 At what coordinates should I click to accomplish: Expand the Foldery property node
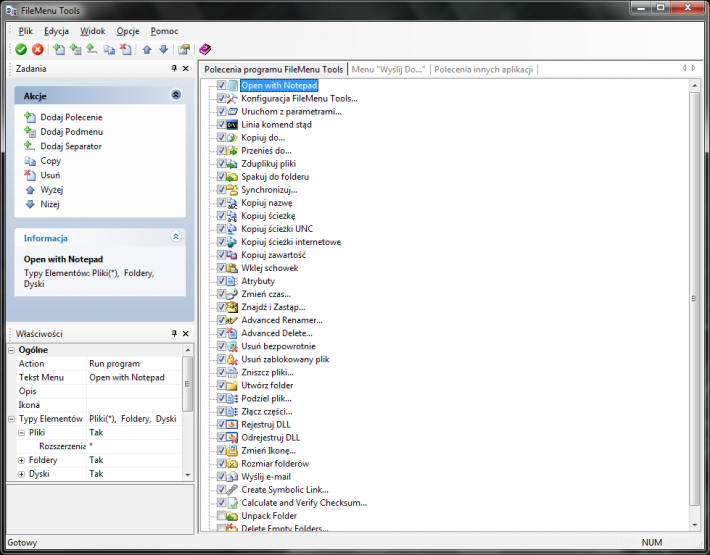point(21,460)
